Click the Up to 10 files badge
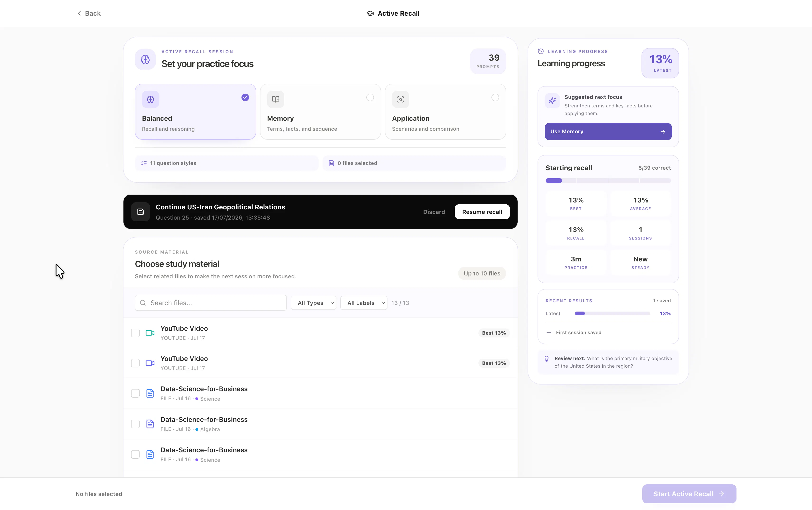The image size is (812, 510). 482,274
